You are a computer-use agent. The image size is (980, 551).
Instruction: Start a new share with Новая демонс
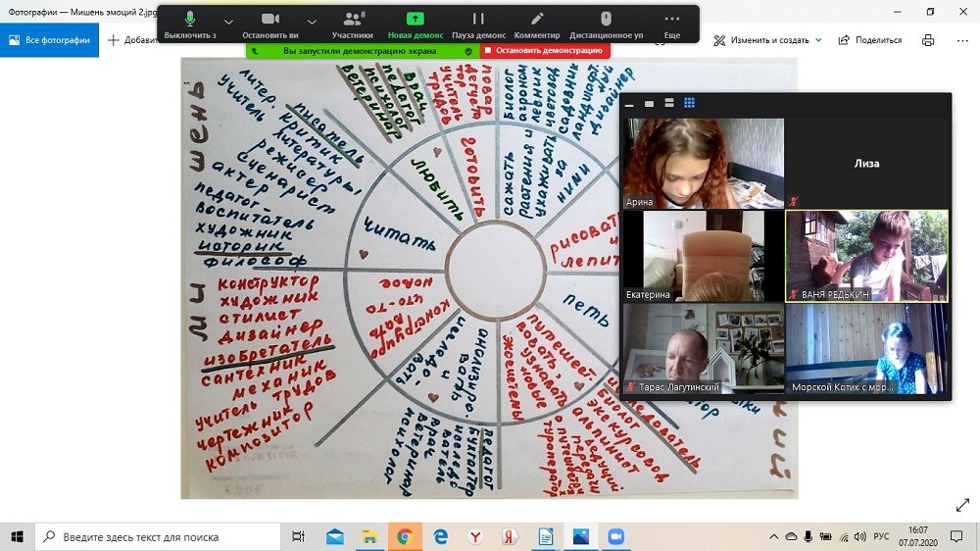tap(416, 24)
